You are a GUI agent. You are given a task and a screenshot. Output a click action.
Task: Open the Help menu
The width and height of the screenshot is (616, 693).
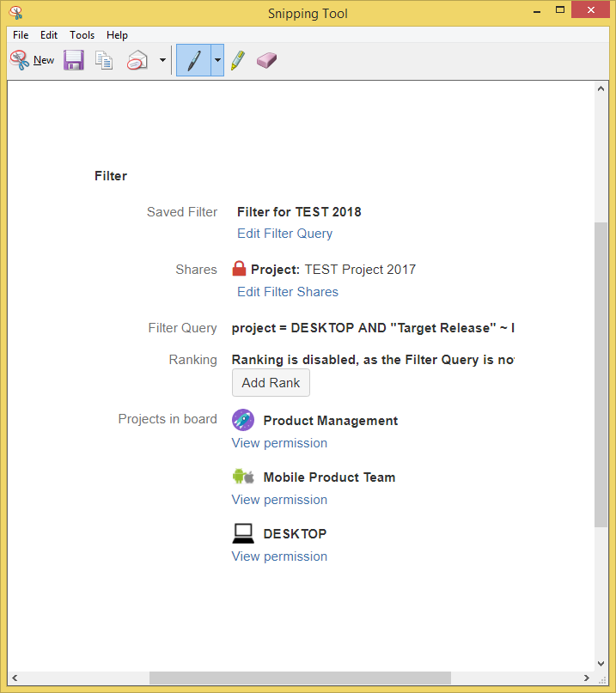[x=117, y=35]
